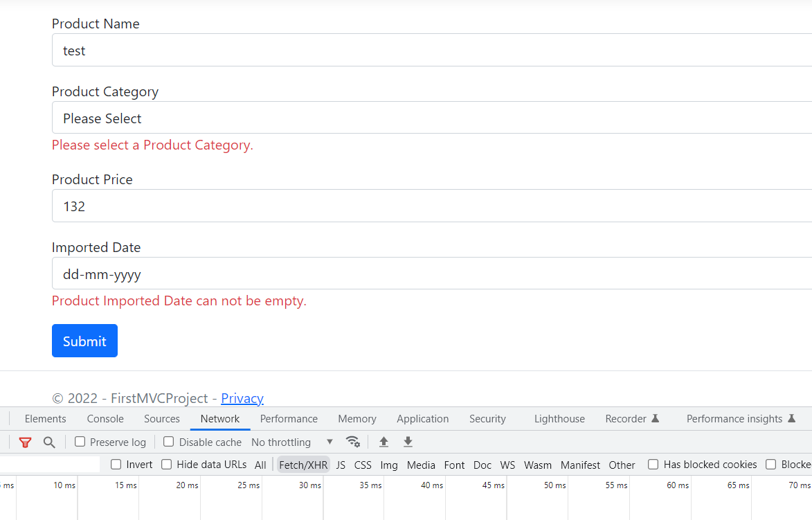Open the Application panel tab
Screen dimensions: 812x520
click(x=422, y=418)
